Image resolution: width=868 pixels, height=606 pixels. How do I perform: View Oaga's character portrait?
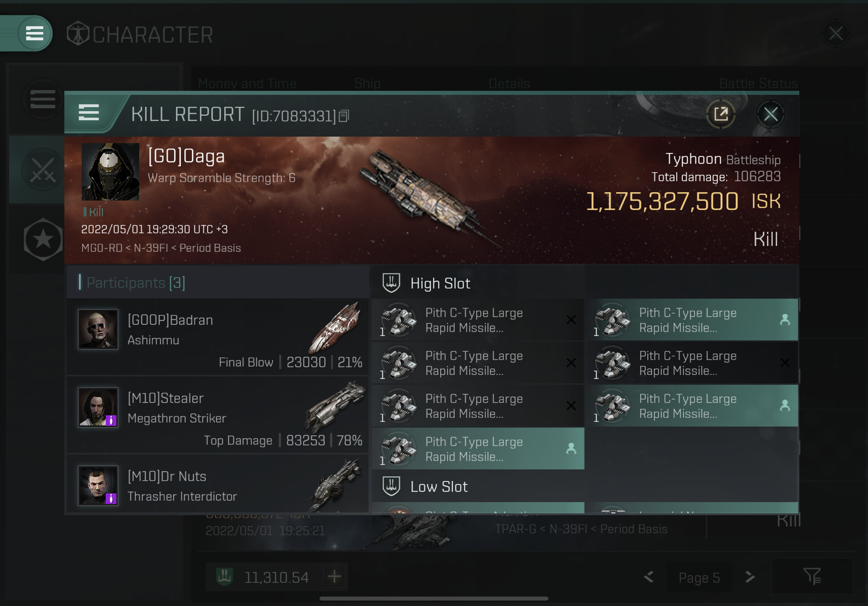(110, 171)
